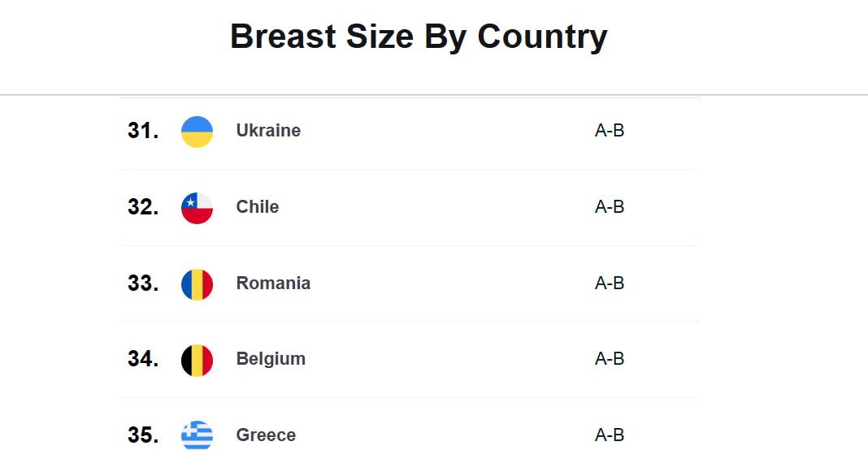
Task: Click the Breast Size By Country heading
Action: [419, 37]
